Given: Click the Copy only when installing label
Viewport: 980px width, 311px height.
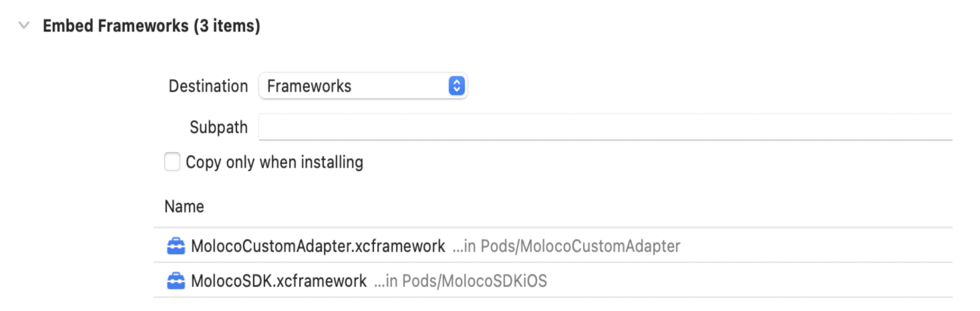Looking at the screenshot, I should 274,163.
